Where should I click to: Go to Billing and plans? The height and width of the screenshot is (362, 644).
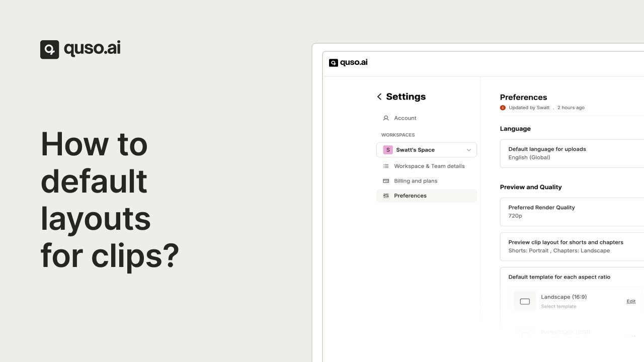coord(427,181)
